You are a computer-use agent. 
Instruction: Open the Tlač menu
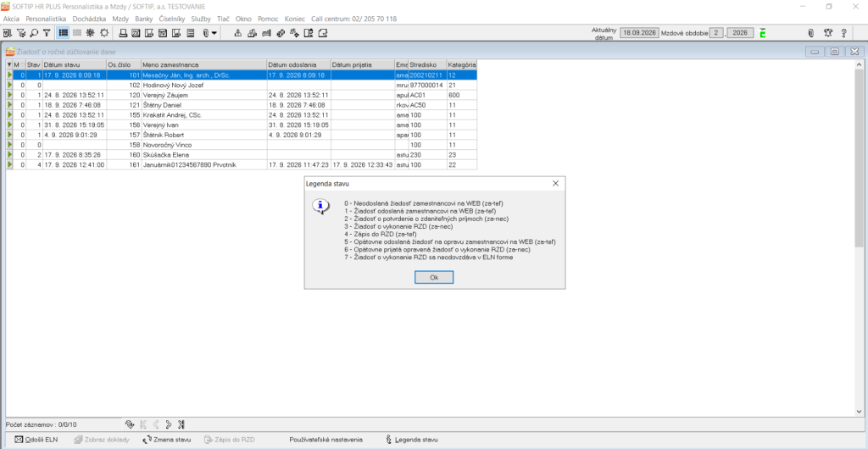click(x=224, y=19)
